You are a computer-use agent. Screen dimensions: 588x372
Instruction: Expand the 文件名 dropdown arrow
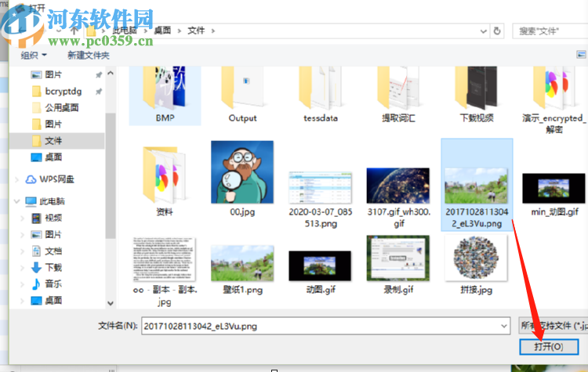pos(504,326)
